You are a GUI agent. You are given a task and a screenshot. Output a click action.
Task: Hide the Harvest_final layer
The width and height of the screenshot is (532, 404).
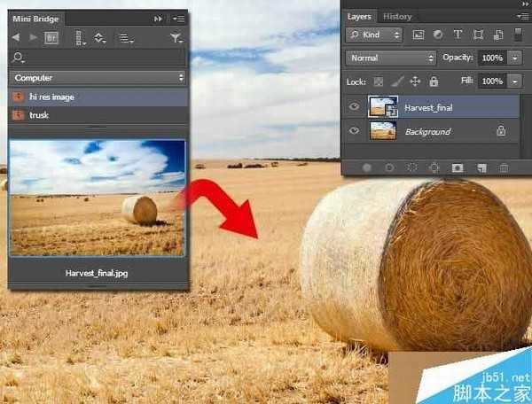tap(355, 106)
